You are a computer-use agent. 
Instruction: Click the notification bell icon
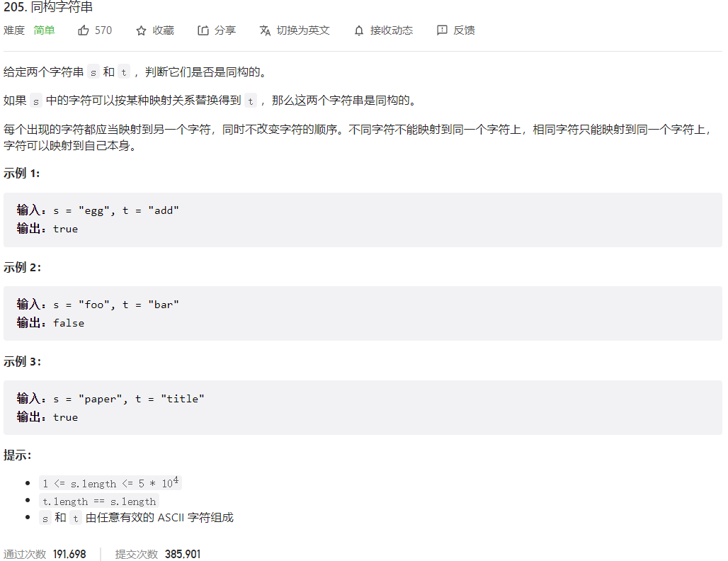(x=359, y=30)
